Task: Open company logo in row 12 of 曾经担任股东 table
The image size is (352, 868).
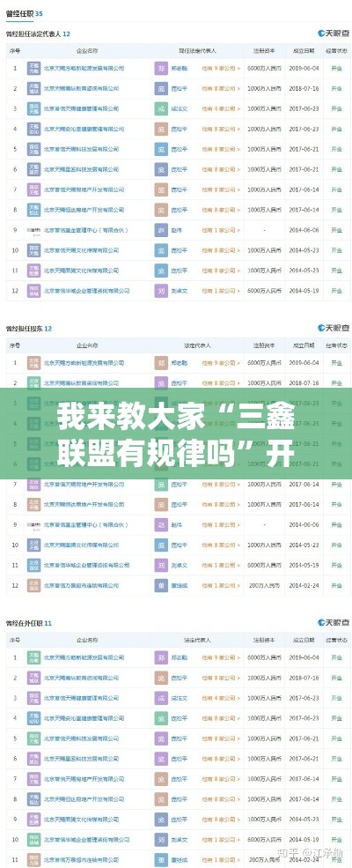Action: [33, 585]
